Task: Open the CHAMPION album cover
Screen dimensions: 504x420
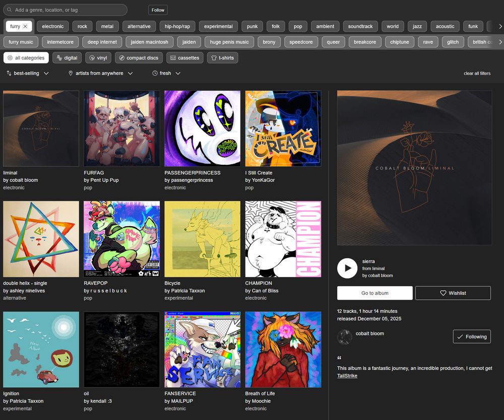Action: click(283, 239)
